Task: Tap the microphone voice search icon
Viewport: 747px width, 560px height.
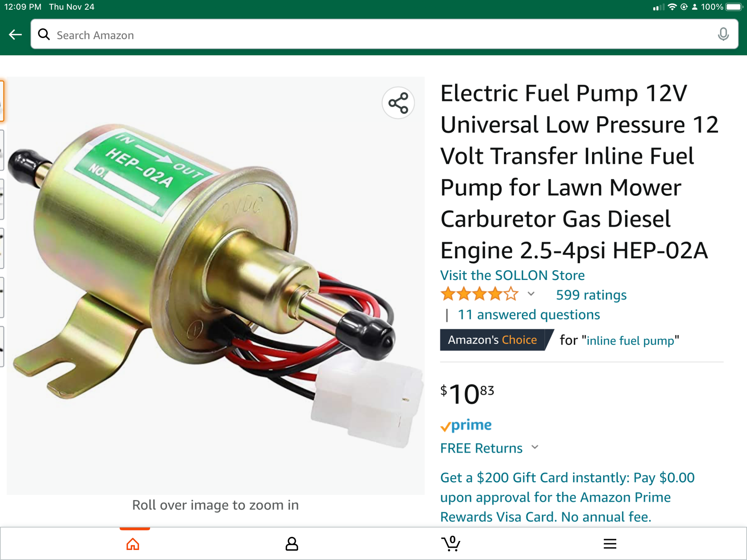Action: pos(723,34)
